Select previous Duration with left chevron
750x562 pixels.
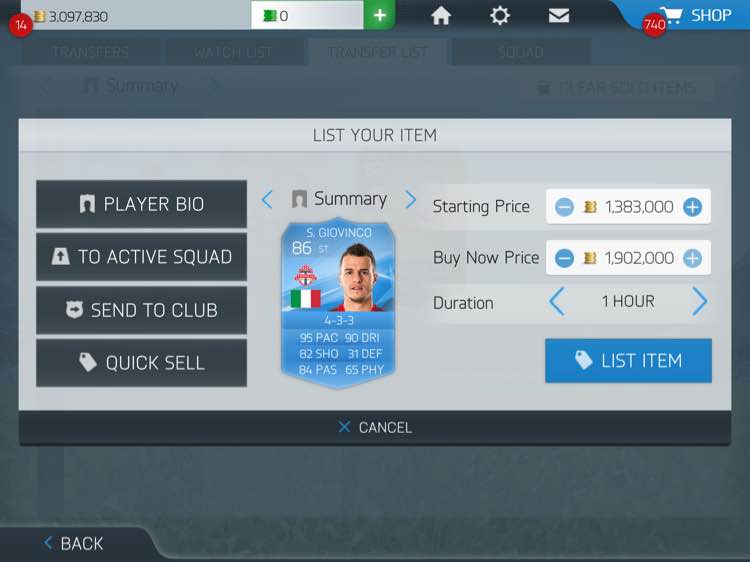click(x=557, y=301)
